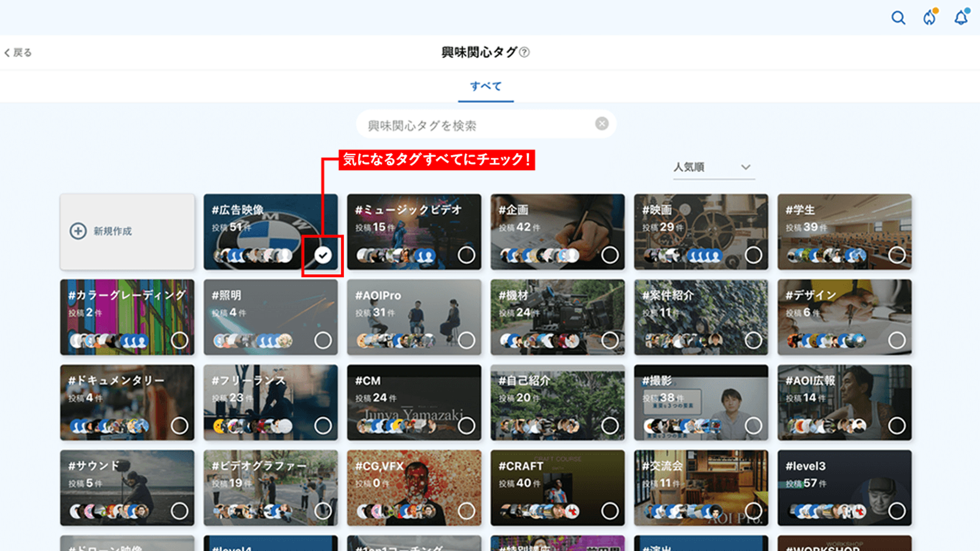
Task: Open the 人気順 sort dropdown
Action: point(713,168)
